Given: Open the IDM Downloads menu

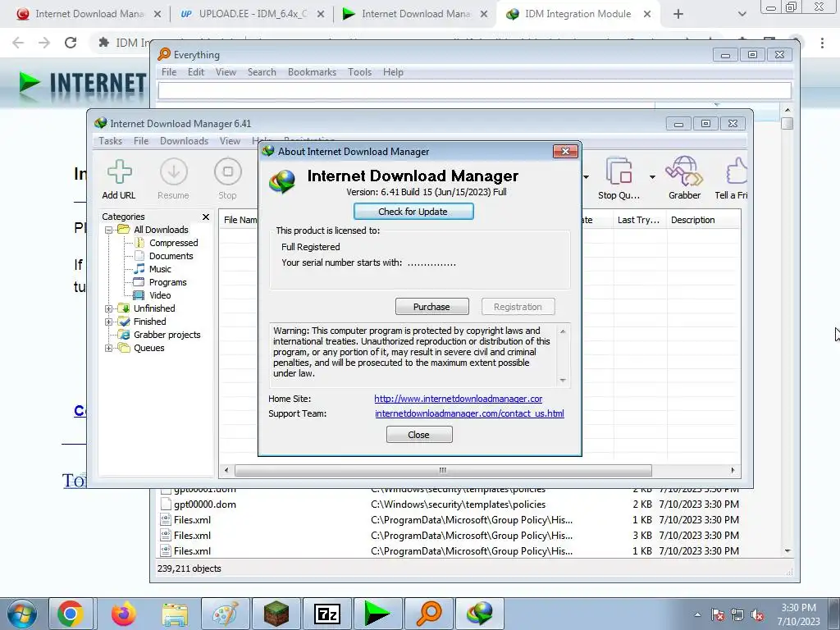Looking at the screenshot, I should click(184, 141).
